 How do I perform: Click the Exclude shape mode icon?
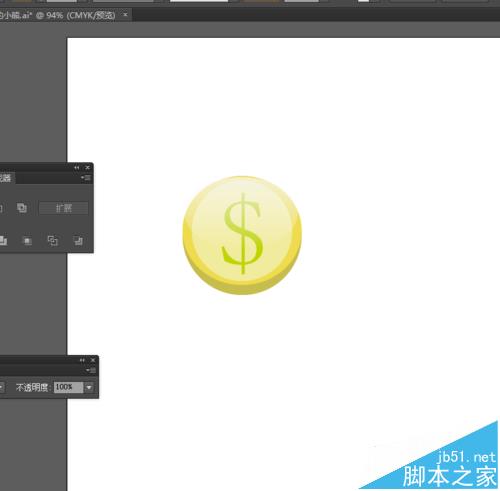pyautogui.click(x=22, y=208)
